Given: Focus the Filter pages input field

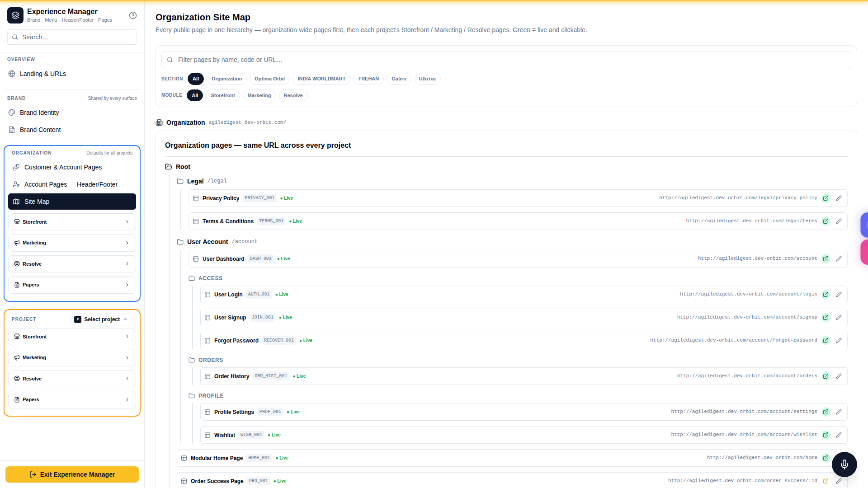Looking at the screenshot, I should coord(506,60).
